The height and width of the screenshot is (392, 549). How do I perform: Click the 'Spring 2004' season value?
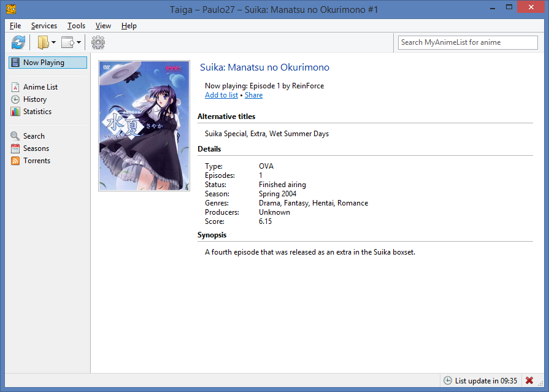(278, 194)
